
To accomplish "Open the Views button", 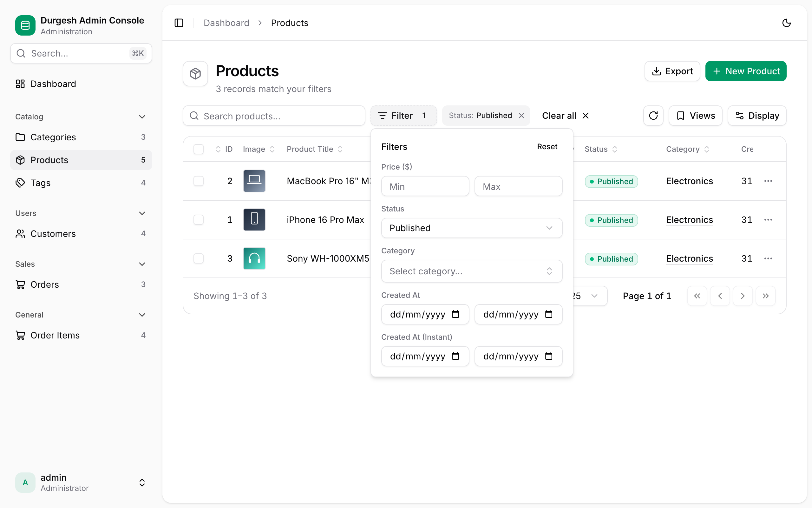I will [x=695, y=116].
